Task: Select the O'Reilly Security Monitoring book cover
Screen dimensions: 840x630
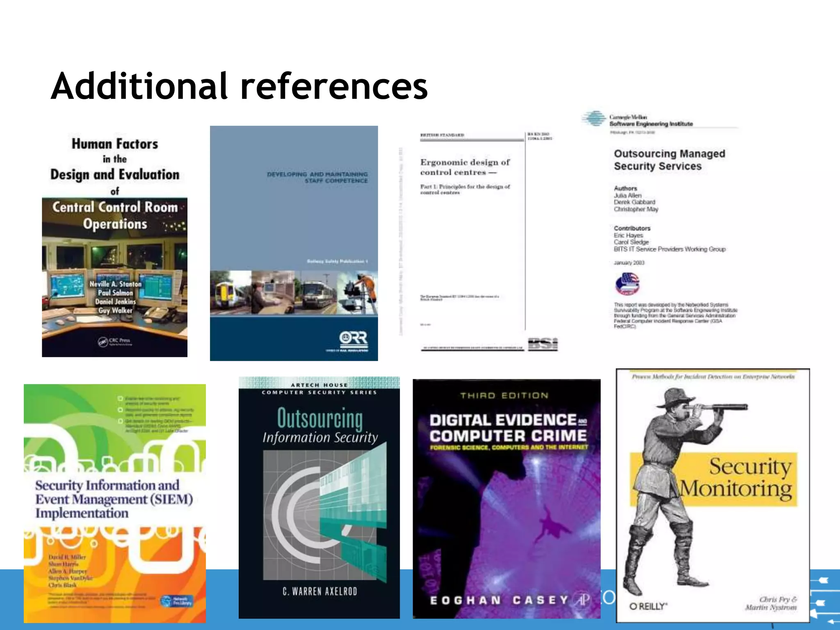Action: click(x=713, y=495)
